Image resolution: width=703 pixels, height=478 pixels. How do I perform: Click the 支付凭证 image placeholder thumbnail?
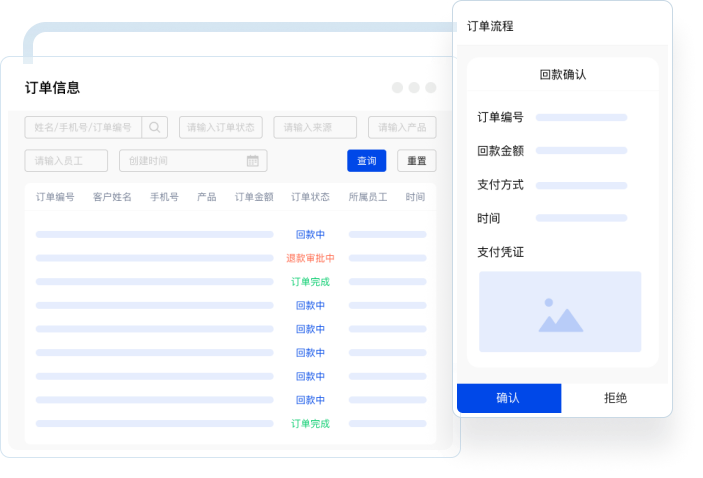pos(560,312)
